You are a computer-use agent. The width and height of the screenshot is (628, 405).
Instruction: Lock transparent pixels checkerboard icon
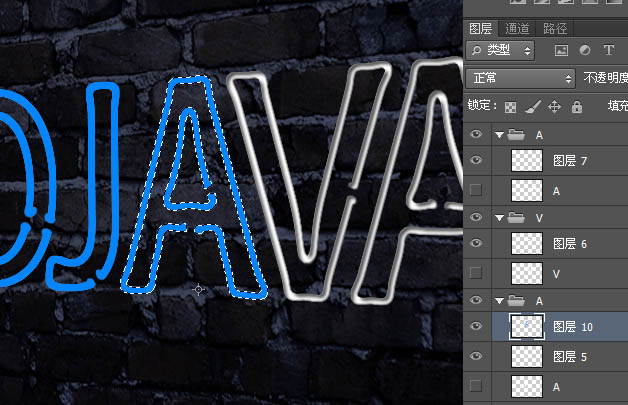[510, 107]
